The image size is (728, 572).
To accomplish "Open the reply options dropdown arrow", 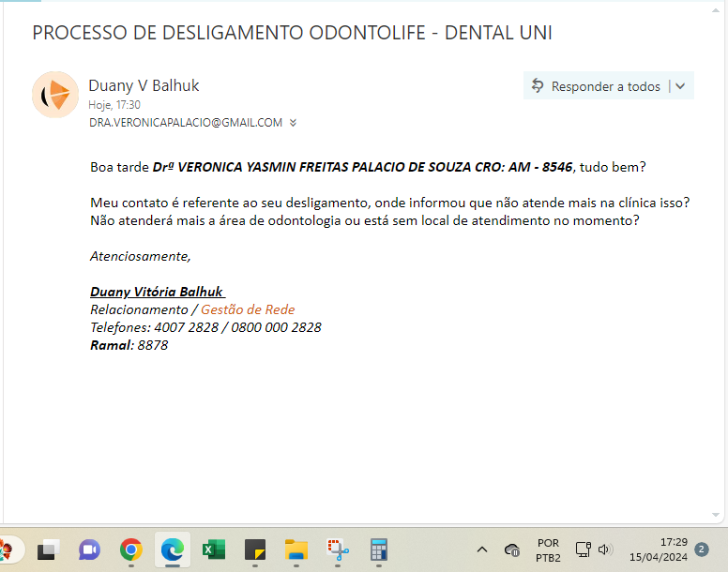I will [x=680, y=86].
